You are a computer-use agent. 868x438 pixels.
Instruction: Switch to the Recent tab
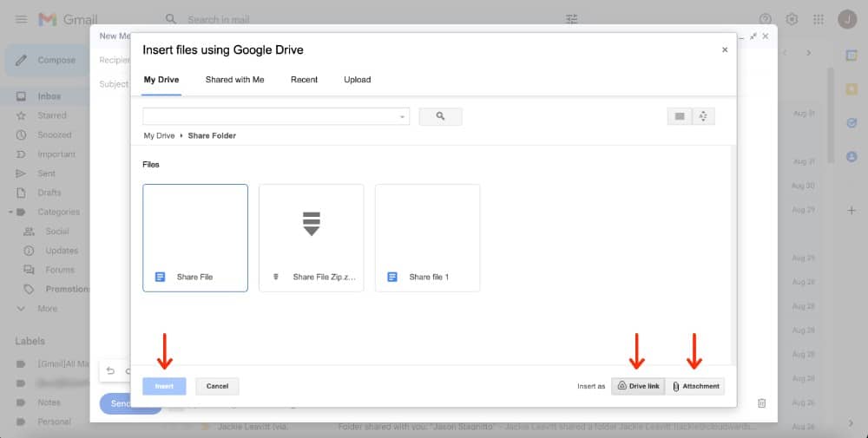(x=304, y=80)
